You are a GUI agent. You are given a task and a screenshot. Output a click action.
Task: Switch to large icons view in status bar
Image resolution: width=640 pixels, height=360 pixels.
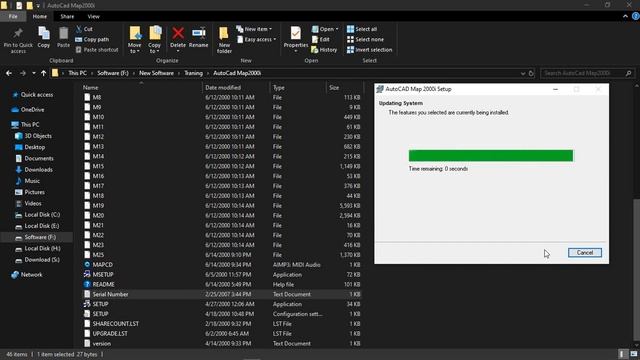(633, 354)
